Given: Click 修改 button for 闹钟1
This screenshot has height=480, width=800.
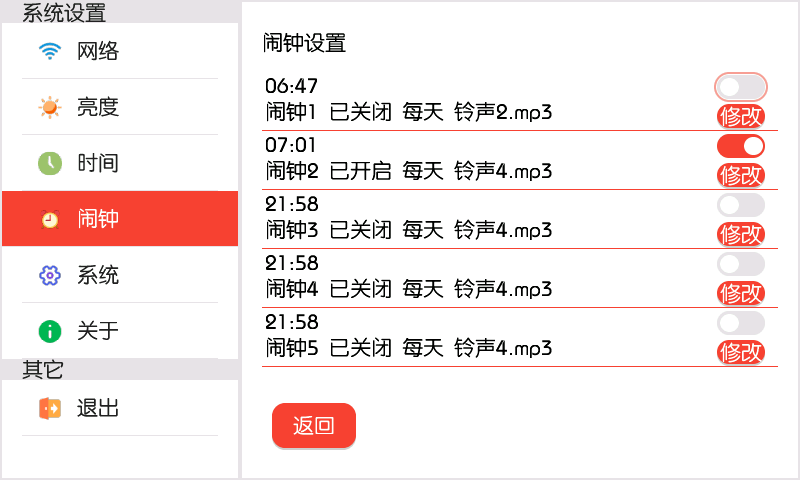Looking at the screenshot, I should coord(741,117).
